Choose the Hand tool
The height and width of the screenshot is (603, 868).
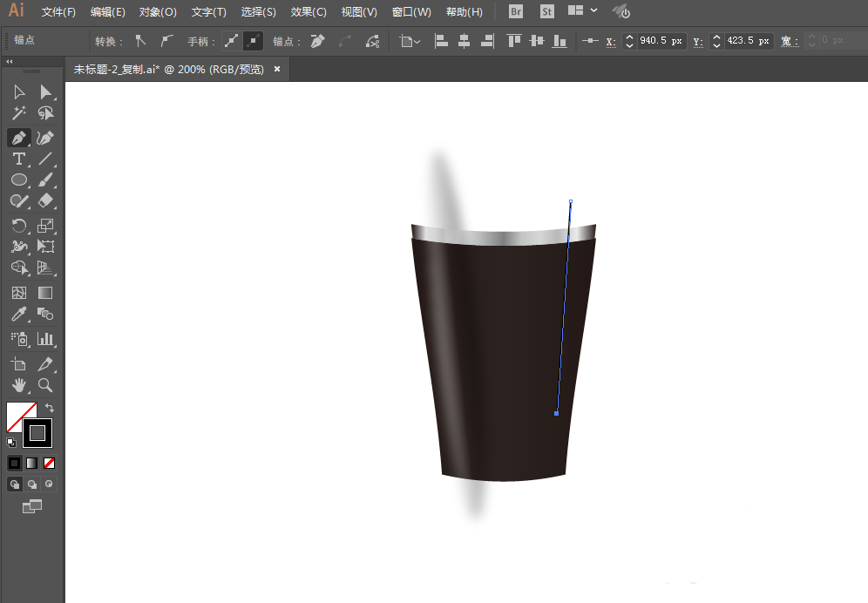point(19,385)
